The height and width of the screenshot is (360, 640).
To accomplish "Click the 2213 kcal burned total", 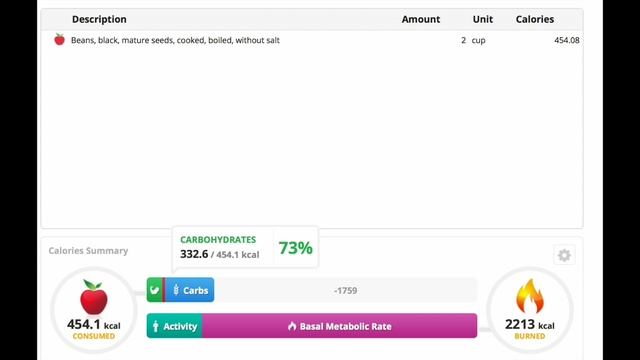I will pos(529,324).
